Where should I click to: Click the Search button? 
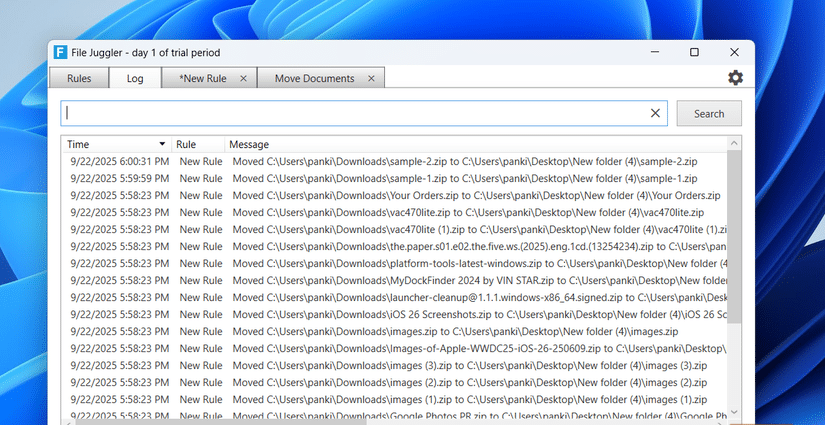pos(709,114)
